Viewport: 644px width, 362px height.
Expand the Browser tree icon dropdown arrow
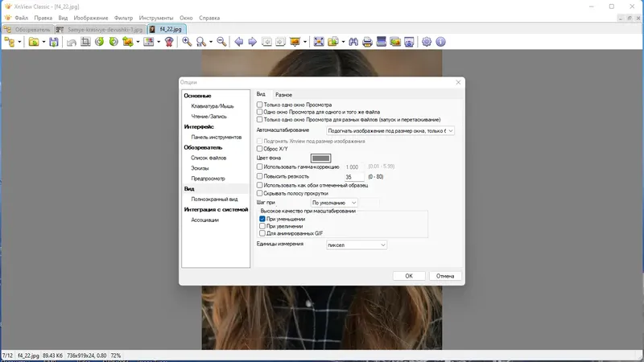coord(19,42)
